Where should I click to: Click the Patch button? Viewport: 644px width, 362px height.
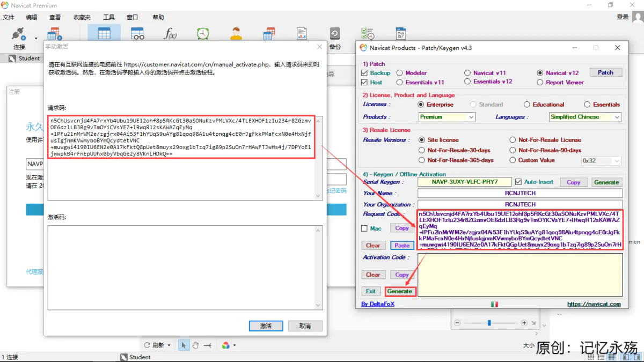coord(606,72)
